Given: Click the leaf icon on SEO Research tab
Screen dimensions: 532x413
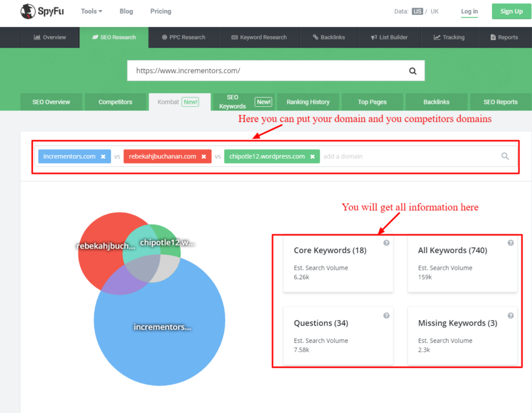Looking at the screenshot, I should coord(95,37).
